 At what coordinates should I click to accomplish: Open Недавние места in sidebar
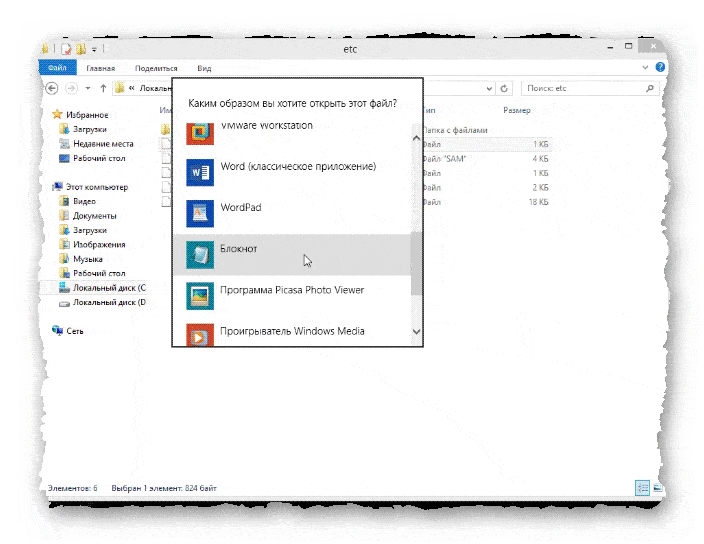pyautogui.click(x=103, y=144)
